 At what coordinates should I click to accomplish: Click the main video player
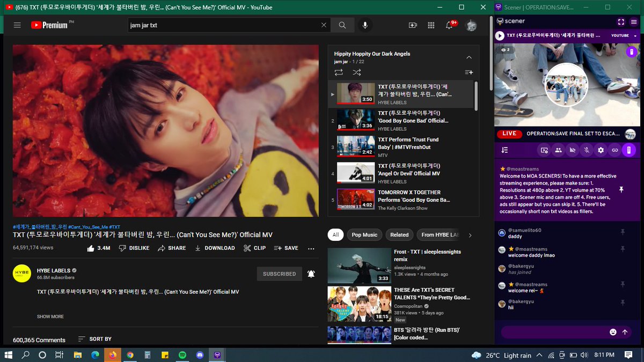165,130
